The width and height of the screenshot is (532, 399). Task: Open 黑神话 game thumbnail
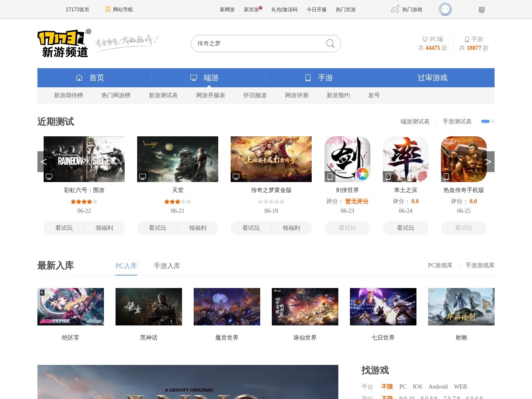pos(149,307)
